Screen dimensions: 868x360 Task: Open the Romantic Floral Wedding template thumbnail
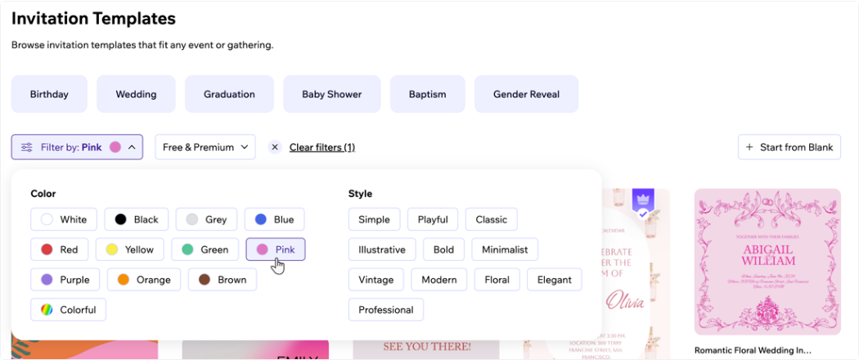pyautogui.click(x=768, y=262)
